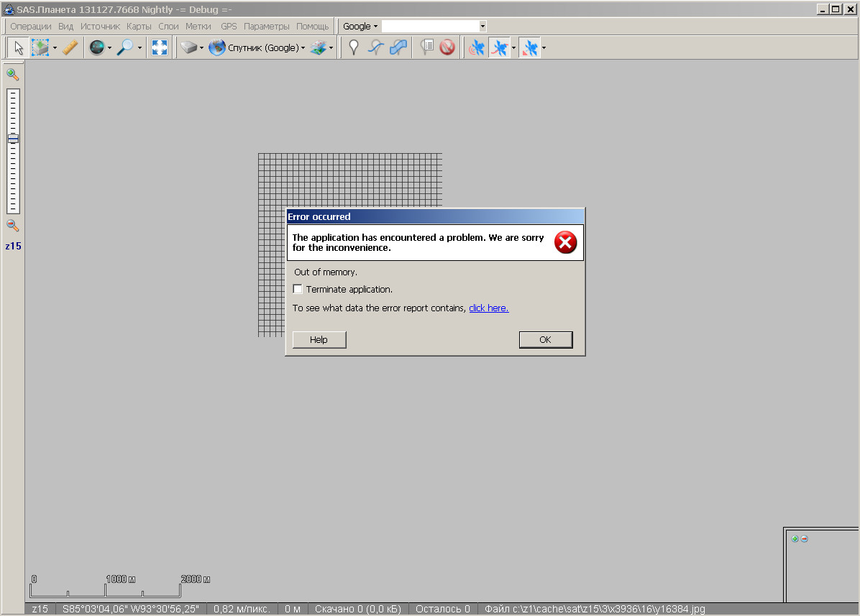This screenshot has width=860, height=616.
Task: Toggle the GPS connect satellite icon
Action: pos(476,48)
